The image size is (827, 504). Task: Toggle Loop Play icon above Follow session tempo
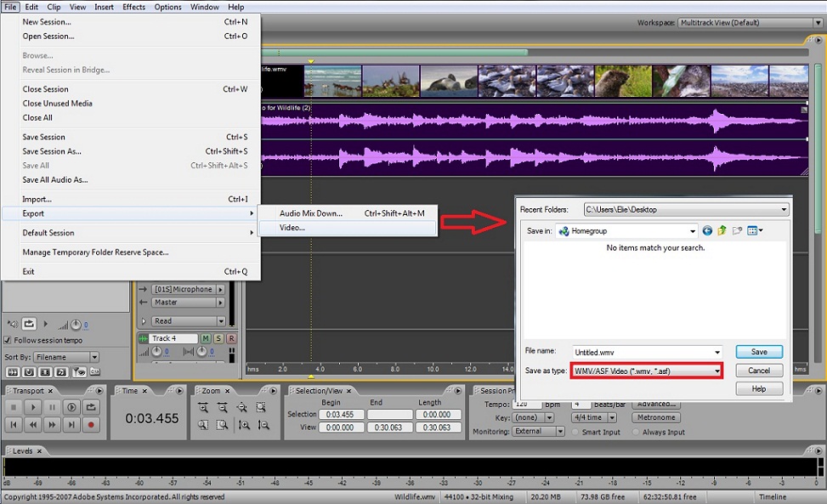29,324
